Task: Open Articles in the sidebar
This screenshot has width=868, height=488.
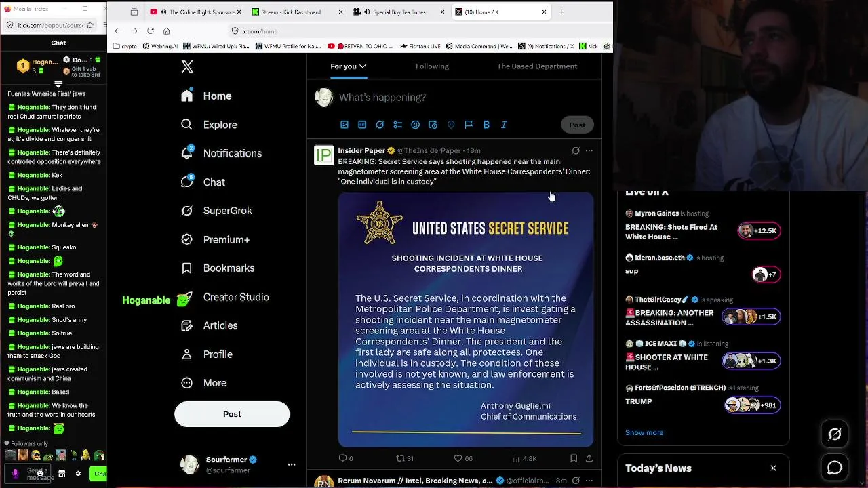Action: [x=209, y=325]
